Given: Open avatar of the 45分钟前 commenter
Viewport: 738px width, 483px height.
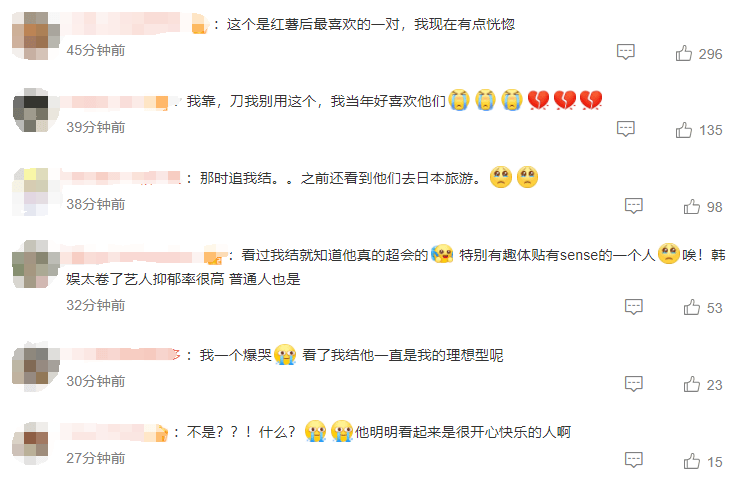Looking at the screenshot, I should tap(36, 36).
